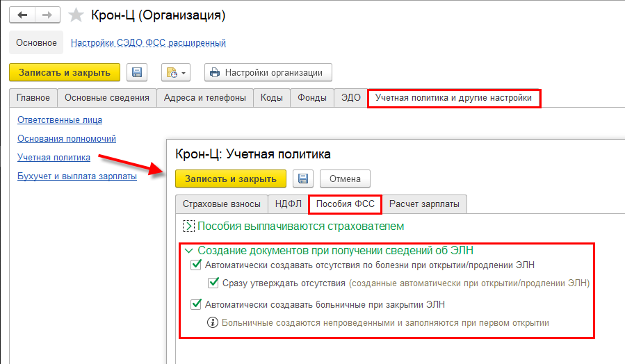Open the Учетная политика link

(54, 157)
